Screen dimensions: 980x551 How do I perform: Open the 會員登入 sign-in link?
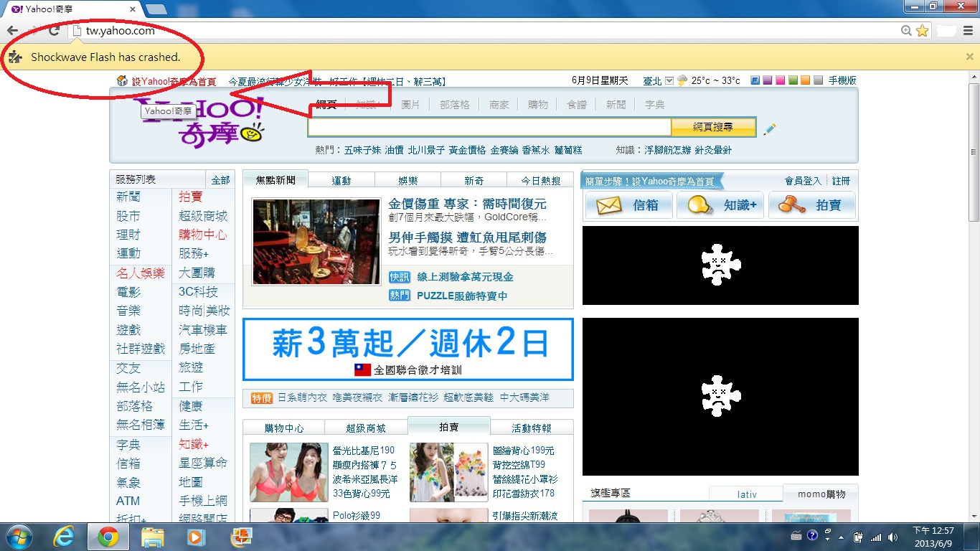pos(803,181)
